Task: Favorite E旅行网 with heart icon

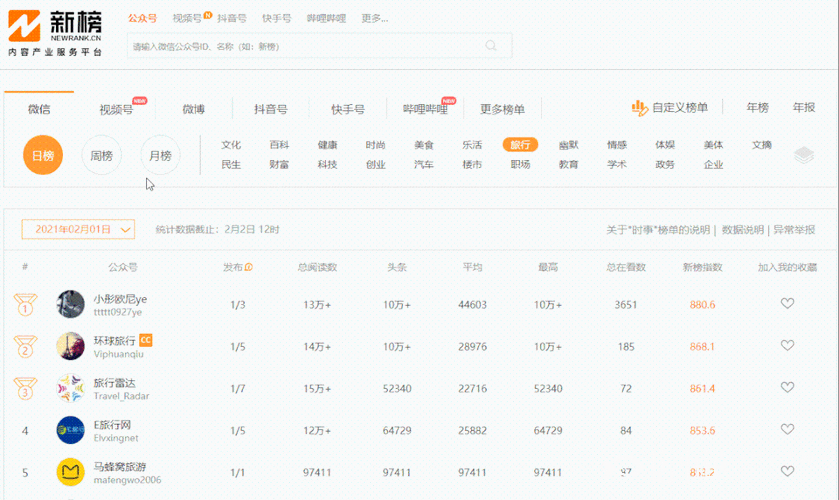Action: (x=787, y=429)
